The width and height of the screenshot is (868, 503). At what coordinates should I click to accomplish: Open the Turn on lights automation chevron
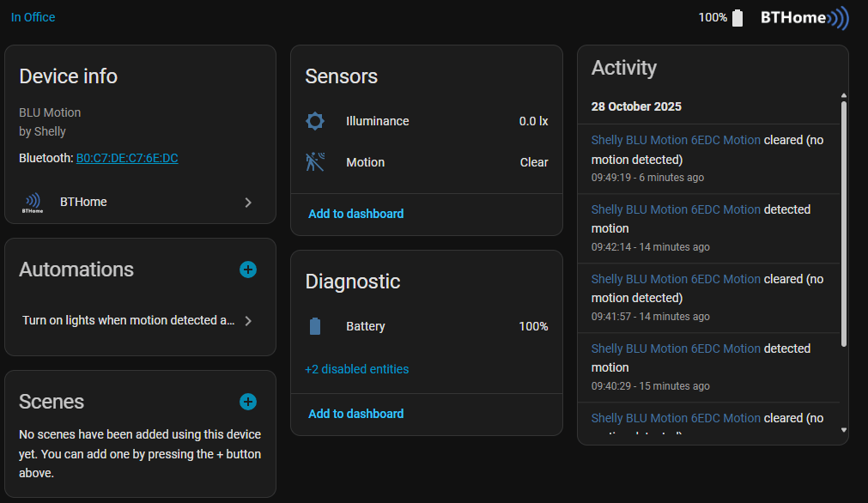248,321
